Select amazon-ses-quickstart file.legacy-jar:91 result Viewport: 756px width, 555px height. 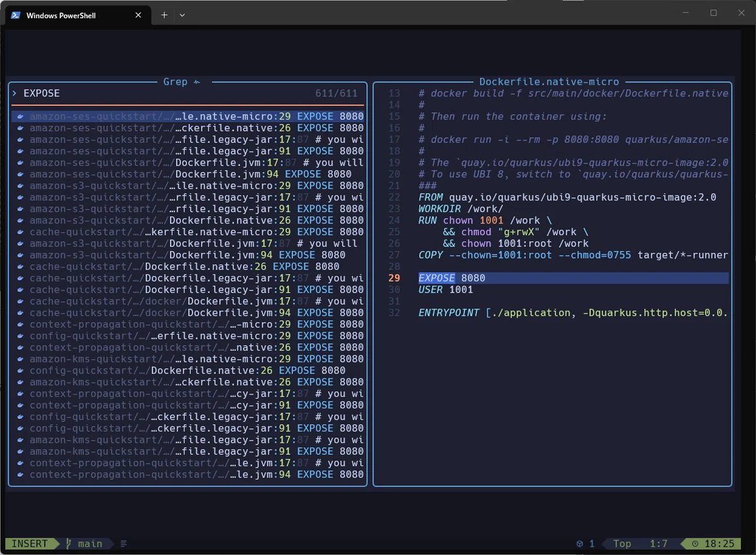click(x=188, y=151)
